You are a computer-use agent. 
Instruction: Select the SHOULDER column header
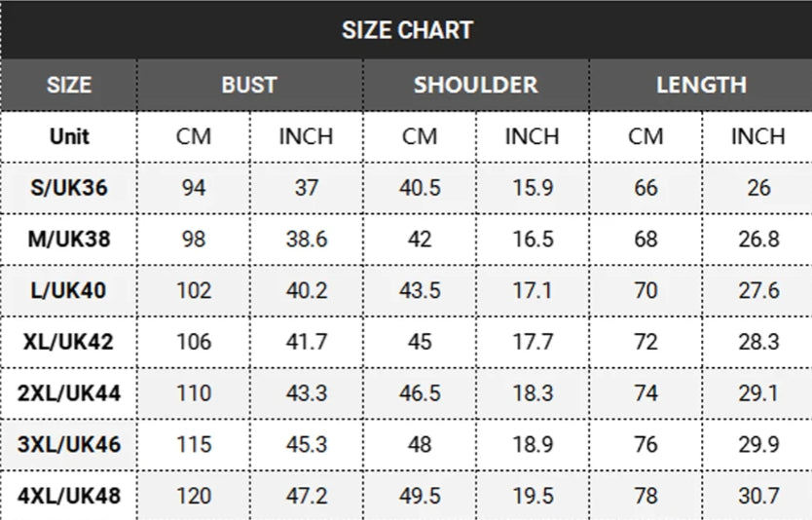pyautogui.click(x=475, y=85)
